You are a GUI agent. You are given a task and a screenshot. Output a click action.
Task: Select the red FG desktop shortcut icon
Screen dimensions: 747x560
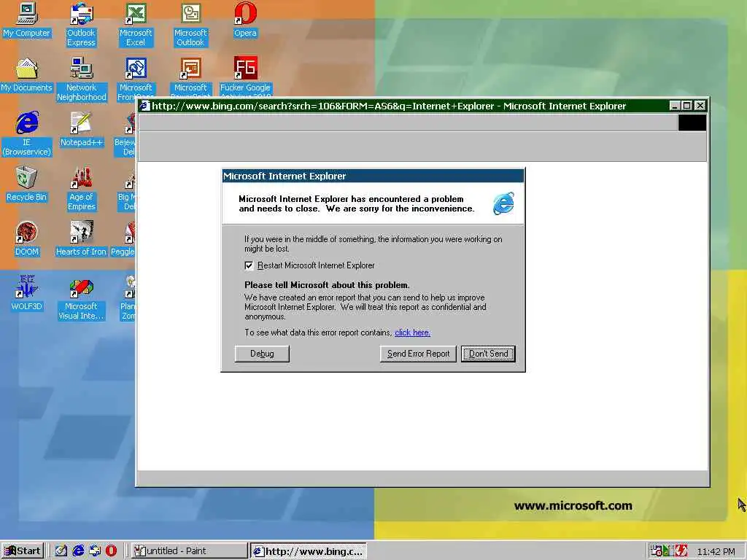pyautogui.click(x=245, y=68)
